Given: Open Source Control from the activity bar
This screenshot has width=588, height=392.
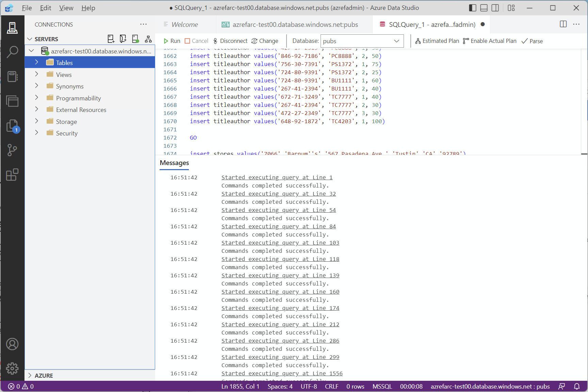Looking at the screenshot, I should (x=12, y=150).
